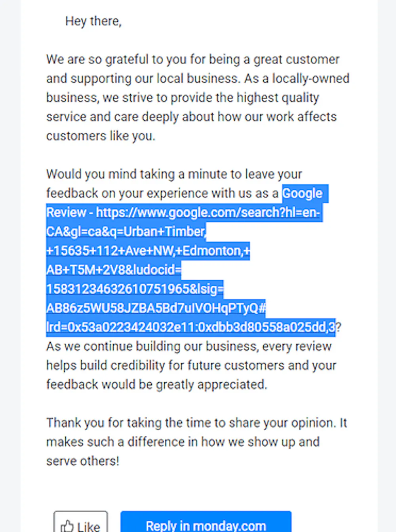Click the line Would you mind taking a minute
The width and height of the screenshot is (396, 532).
(x=174, y=174)
